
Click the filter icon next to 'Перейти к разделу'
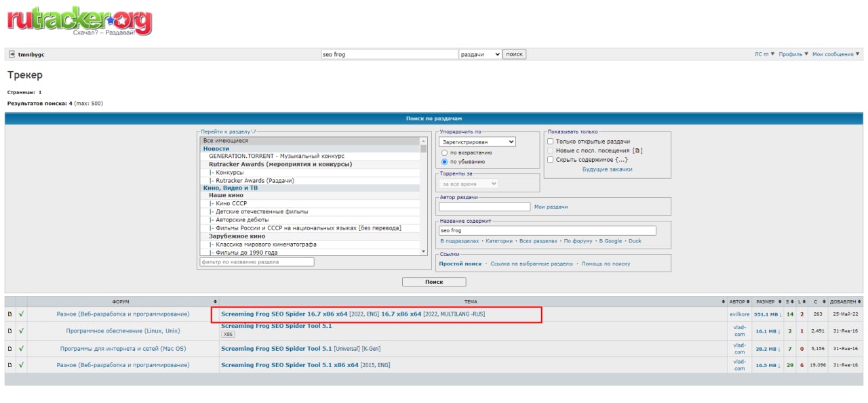253,131
